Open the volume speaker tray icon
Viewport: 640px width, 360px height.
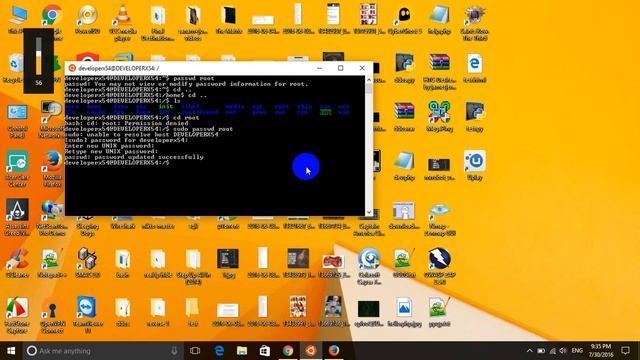(563, 351)
